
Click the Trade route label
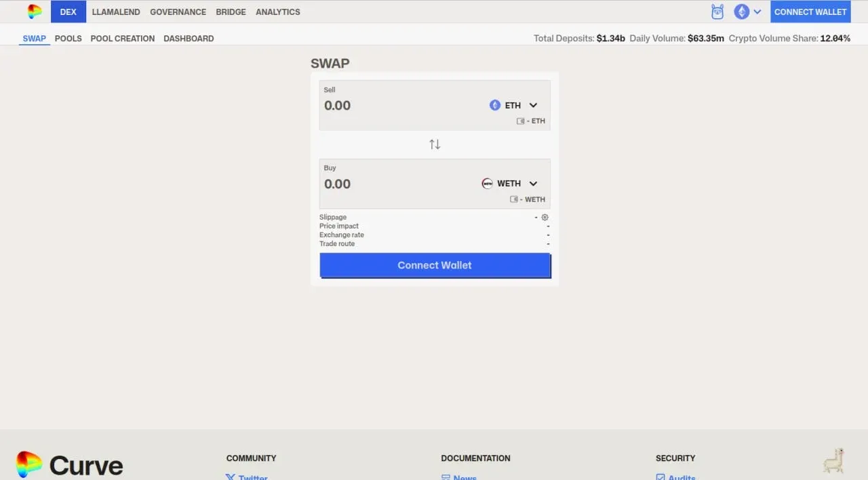click(337, 244)
